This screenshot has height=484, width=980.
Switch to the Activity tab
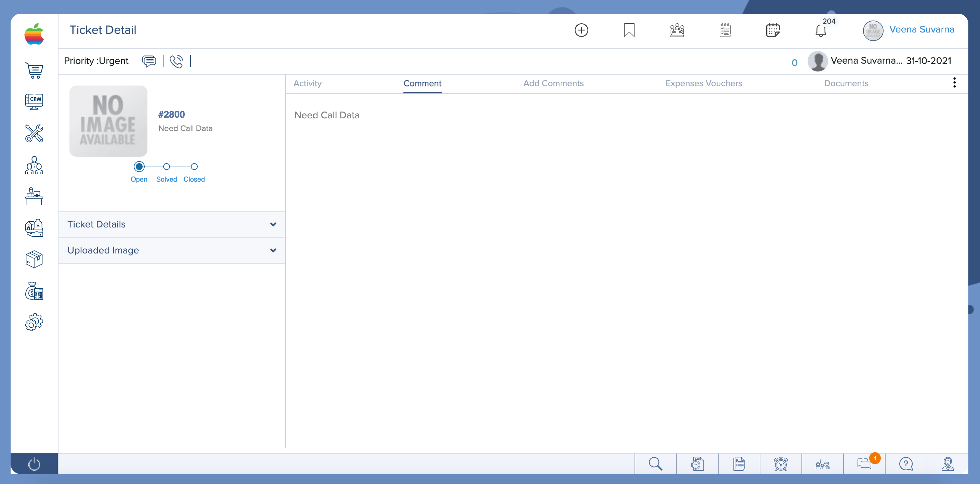(x=308, y=83)
